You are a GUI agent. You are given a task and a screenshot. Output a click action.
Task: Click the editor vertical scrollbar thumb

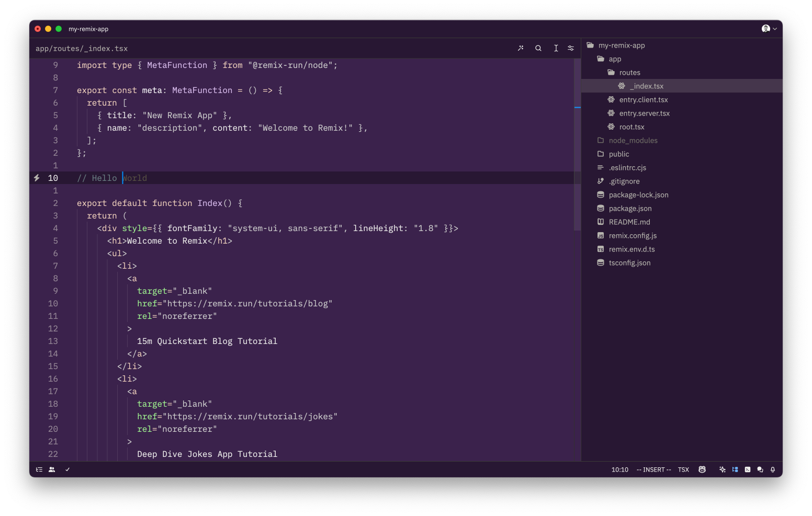pyautogui.click(x=577, y=144)
